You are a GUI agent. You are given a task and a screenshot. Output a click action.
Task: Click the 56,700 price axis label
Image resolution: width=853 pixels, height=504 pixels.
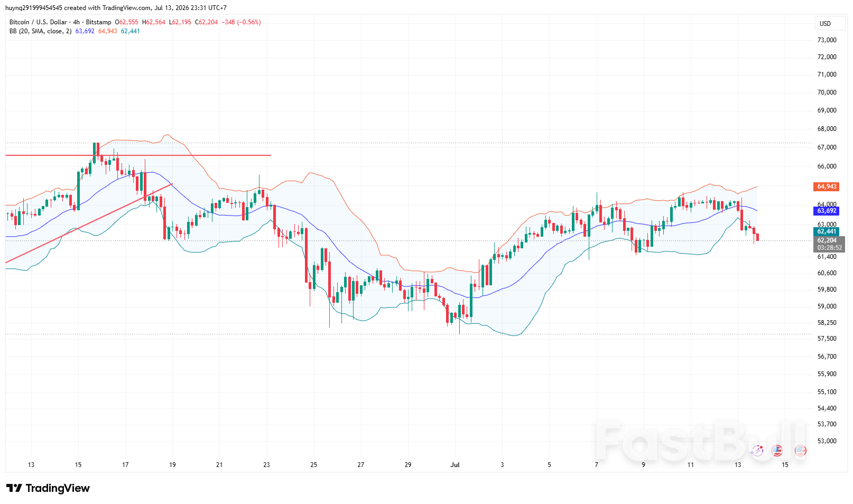point(827,357)
